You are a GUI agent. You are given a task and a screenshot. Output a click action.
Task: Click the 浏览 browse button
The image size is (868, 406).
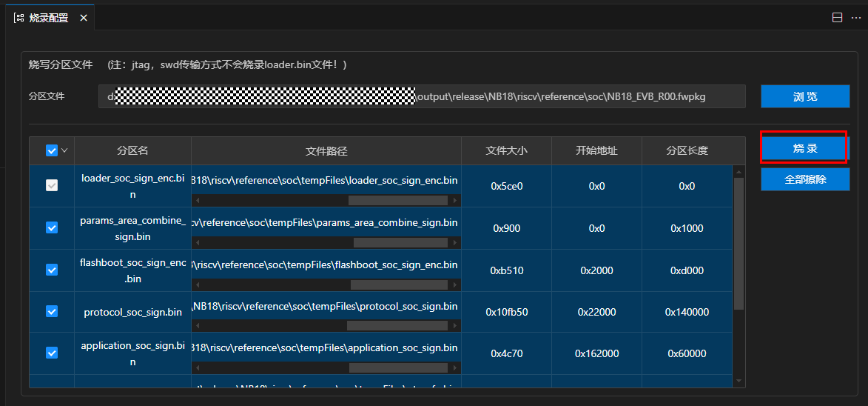click(x=805, y=96)
